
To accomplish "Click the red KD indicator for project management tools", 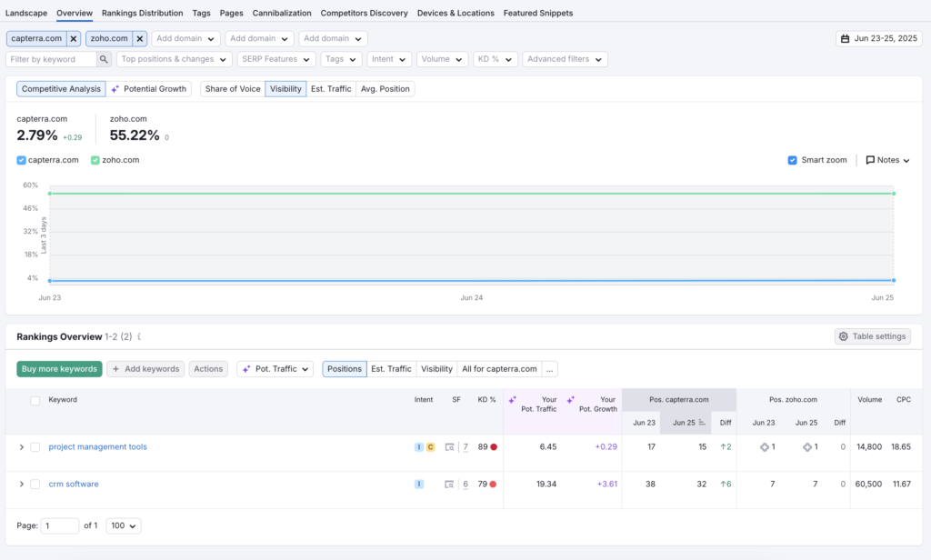I will (x=494, y=447).
